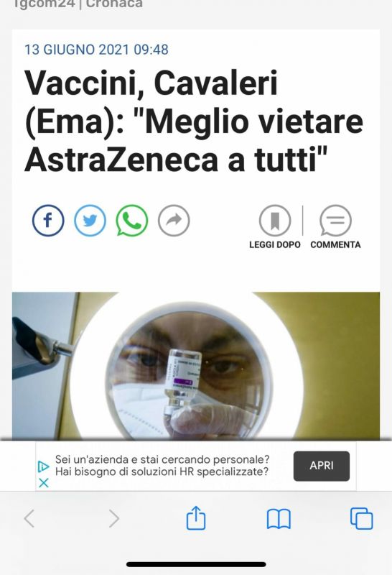
Task: Open the HR solutions ad text
Action: 162,465
